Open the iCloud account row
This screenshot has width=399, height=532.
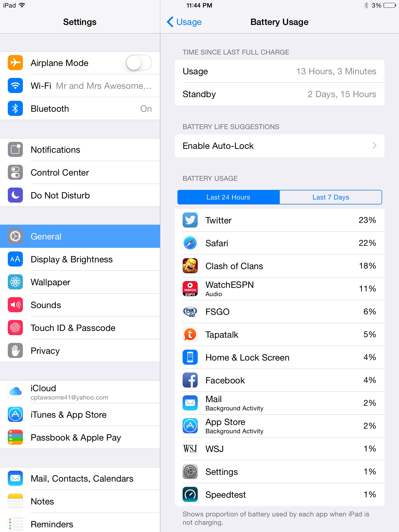[x=80, y=392]
